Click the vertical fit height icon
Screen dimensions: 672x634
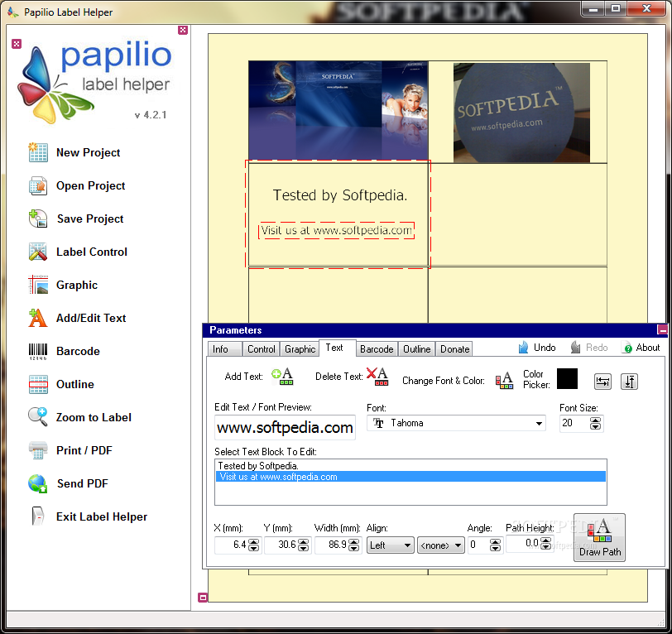click(x=630, y=382)
